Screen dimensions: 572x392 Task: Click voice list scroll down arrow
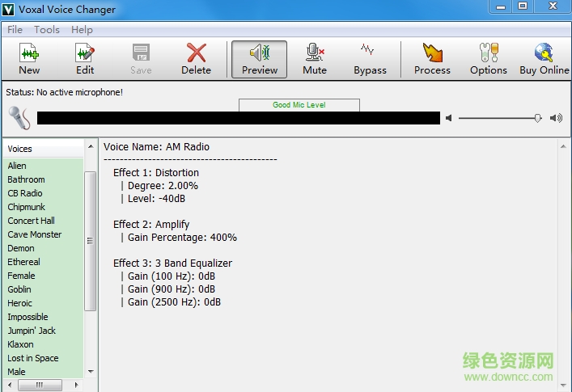pyautogui.click(x=91, y=372)
